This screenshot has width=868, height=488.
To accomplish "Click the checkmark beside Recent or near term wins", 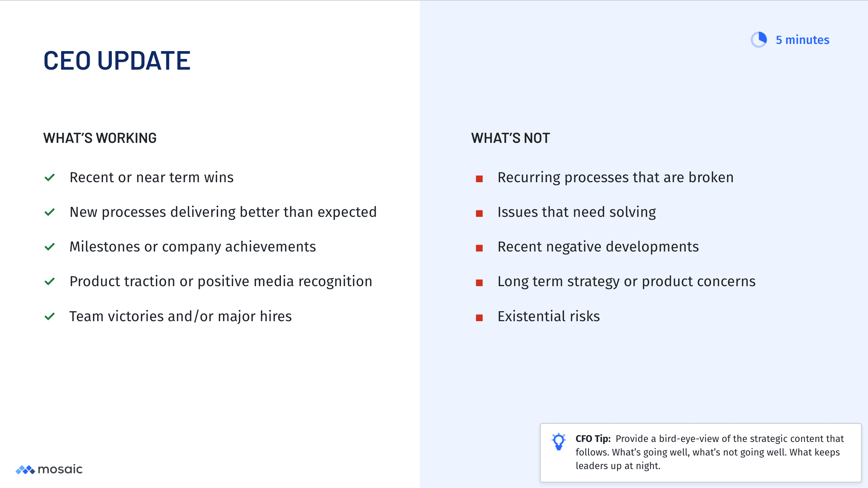I will pyautogui.click(x=50, y=178).
